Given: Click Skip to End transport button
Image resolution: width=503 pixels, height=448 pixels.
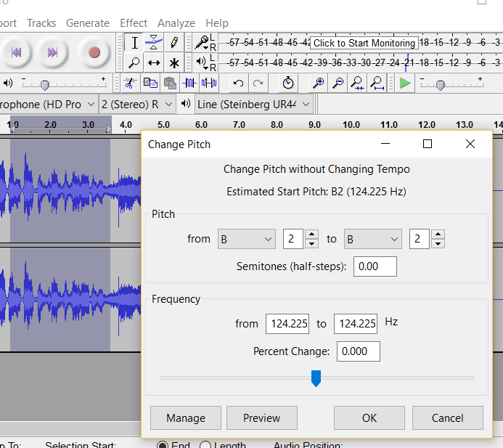Looking at the screenshot, I should [52, 52].
